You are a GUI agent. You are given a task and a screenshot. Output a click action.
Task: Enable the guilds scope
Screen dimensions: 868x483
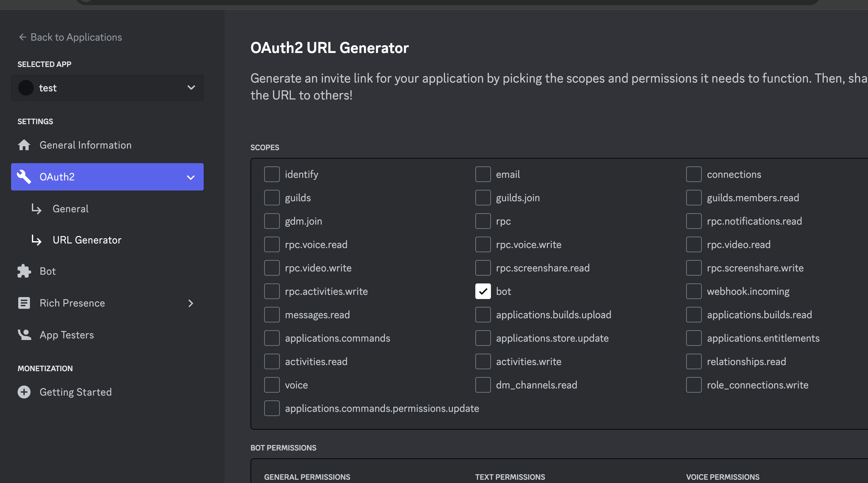[272, 198]
